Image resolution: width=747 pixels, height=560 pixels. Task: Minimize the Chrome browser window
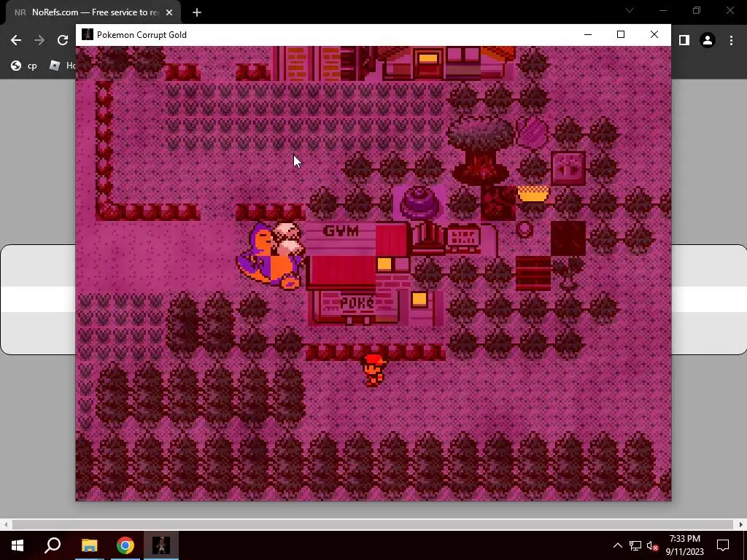point(662,10)
